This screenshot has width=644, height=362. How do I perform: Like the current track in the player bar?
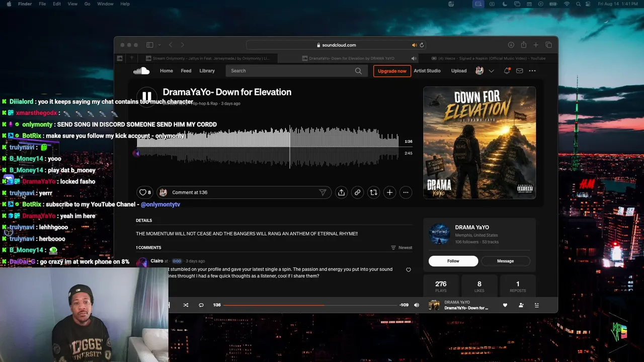coord(505,305)
